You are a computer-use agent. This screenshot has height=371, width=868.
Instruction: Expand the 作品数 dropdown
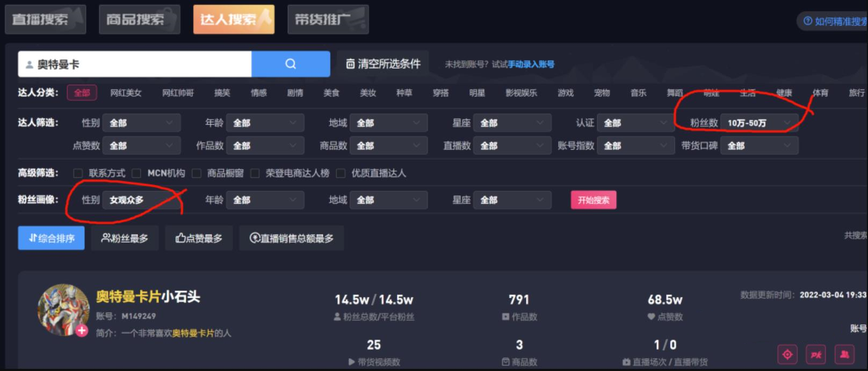tap(265, 146)
